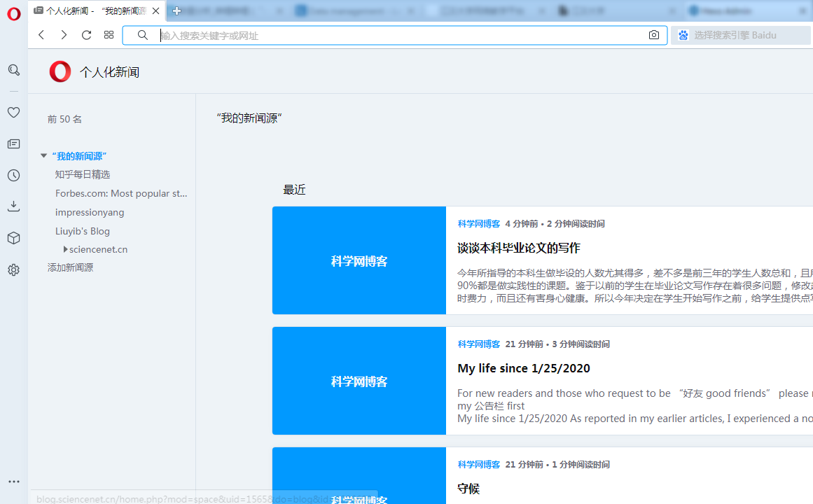Open the tab tiles icon in toolbar
813x504 pixels.
(108, 34)
